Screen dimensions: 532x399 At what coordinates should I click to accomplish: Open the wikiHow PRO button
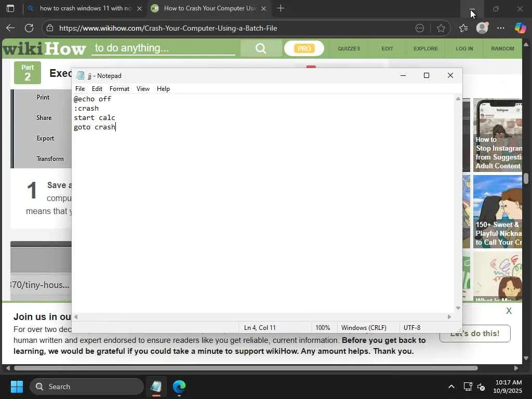304,48
